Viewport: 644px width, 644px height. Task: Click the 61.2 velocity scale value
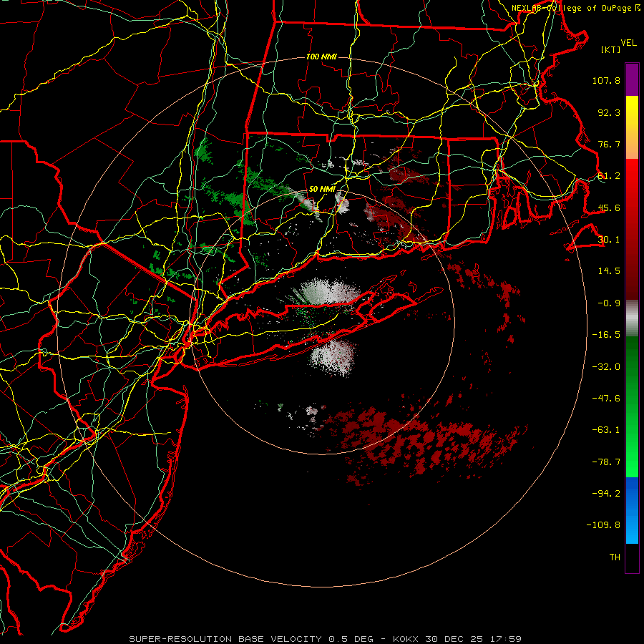tap(609, 176)
